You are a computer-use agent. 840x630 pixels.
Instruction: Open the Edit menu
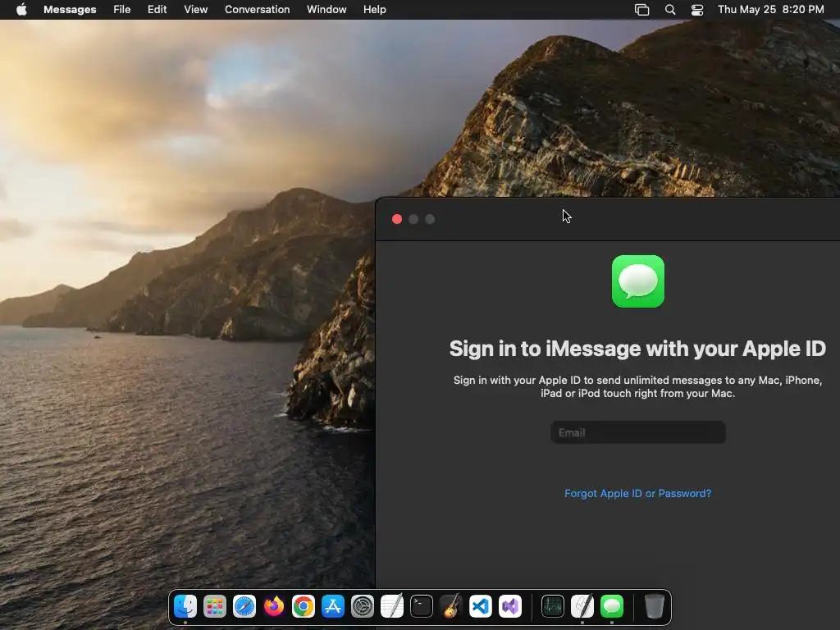[157, 10]
